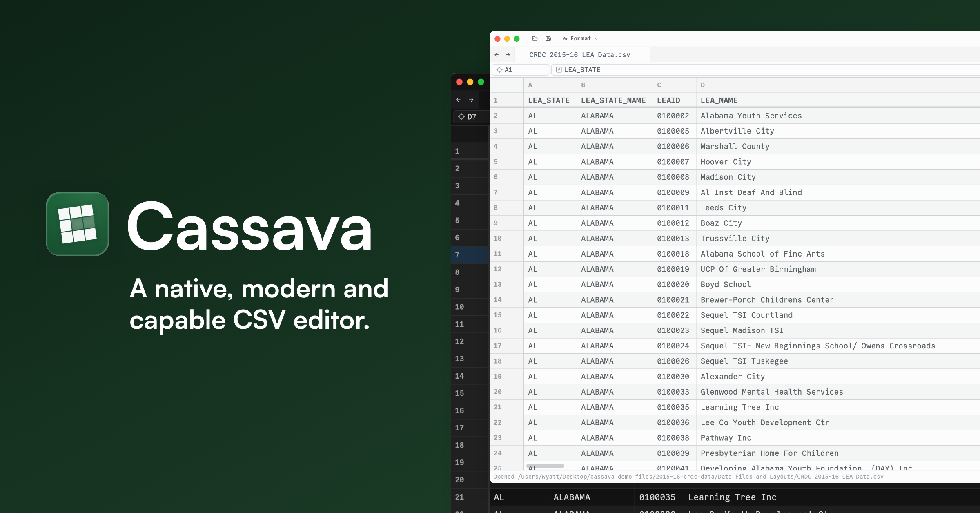
Task: Select row 2 header in light window
Action: (506, 116)
